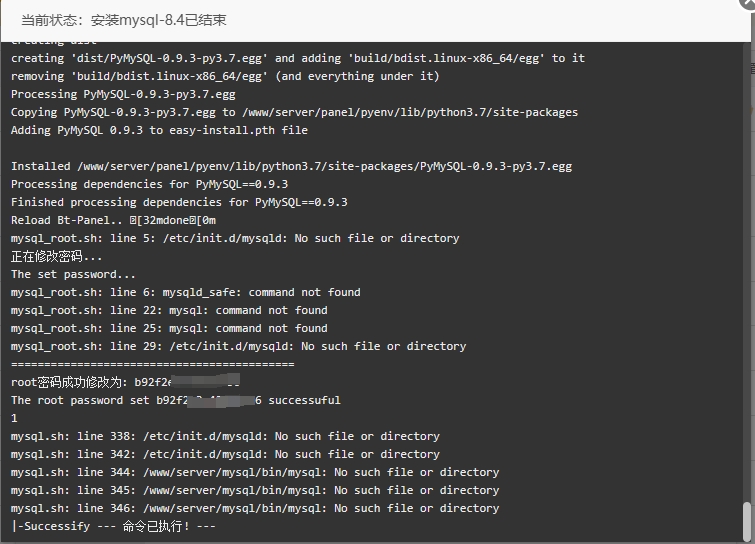Image resolution: width=755 pixels, height=544 pixels.
Task: Click the 'mysql.sh: line 338' error line
Action: (x=225, y=436)
